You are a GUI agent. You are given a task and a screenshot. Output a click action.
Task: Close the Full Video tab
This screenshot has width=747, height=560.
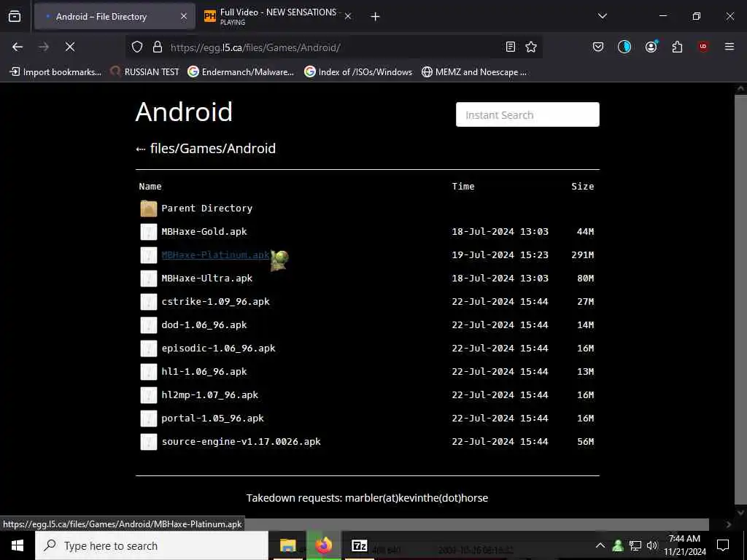348,17
